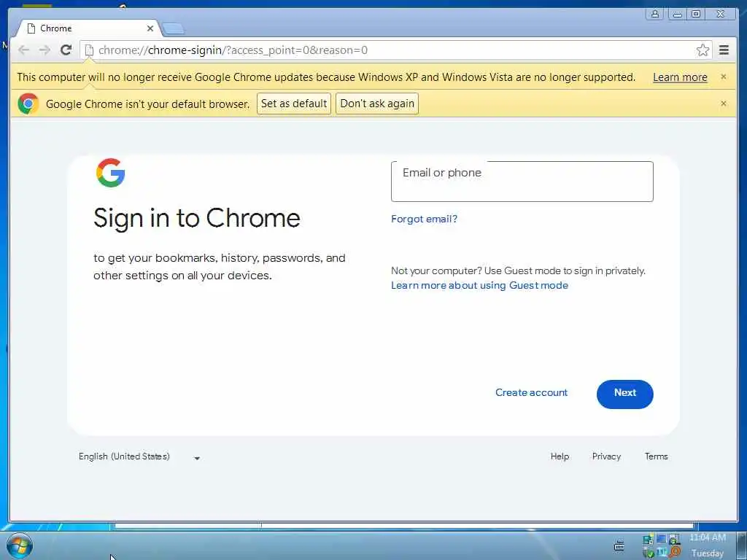The width and height of the screenshot is (747, 560).
Task: Open the Chrome hamburger menu
Action: point(724,50)
